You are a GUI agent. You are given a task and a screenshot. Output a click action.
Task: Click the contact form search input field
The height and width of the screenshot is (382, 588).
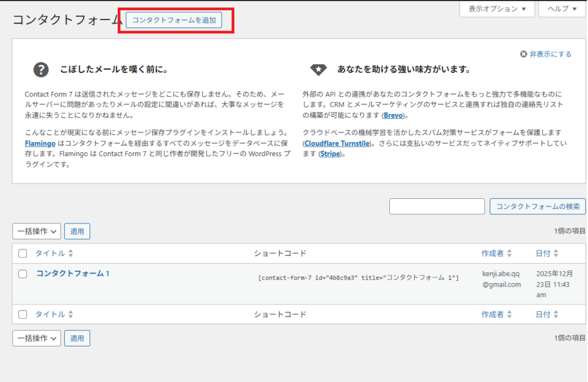point(437,206)
